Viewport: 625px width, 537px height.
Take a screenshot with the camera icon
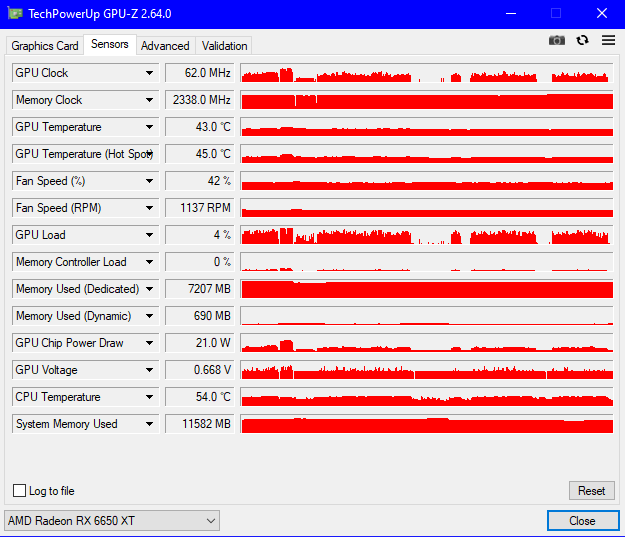click(556, 40)
